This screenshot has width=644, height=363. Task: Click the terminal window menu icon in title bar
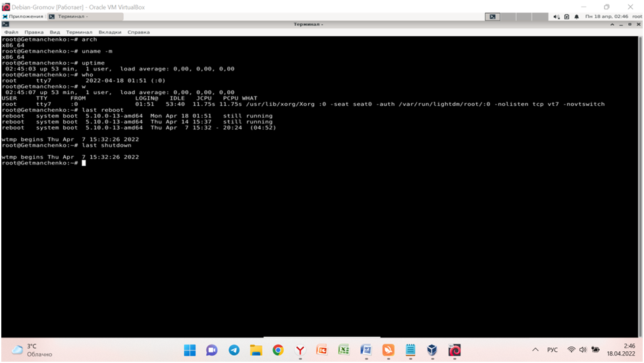point(5,24)
